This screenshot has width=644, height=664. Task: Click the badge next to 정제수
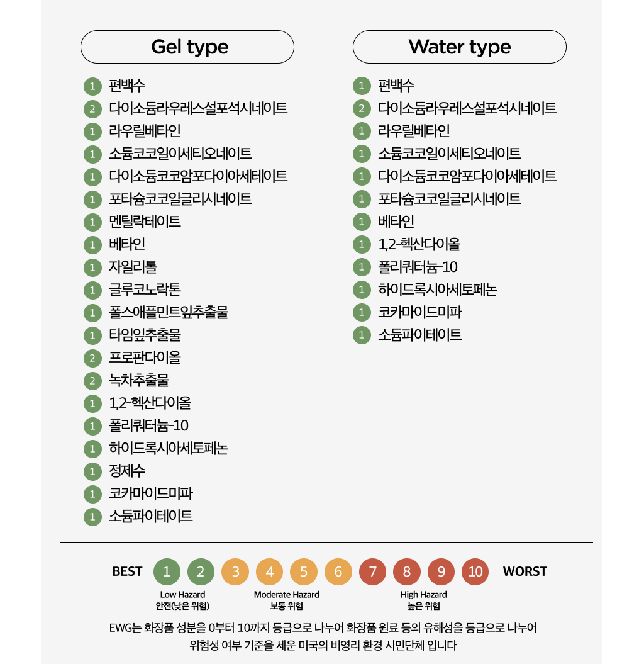coord(92,471)
